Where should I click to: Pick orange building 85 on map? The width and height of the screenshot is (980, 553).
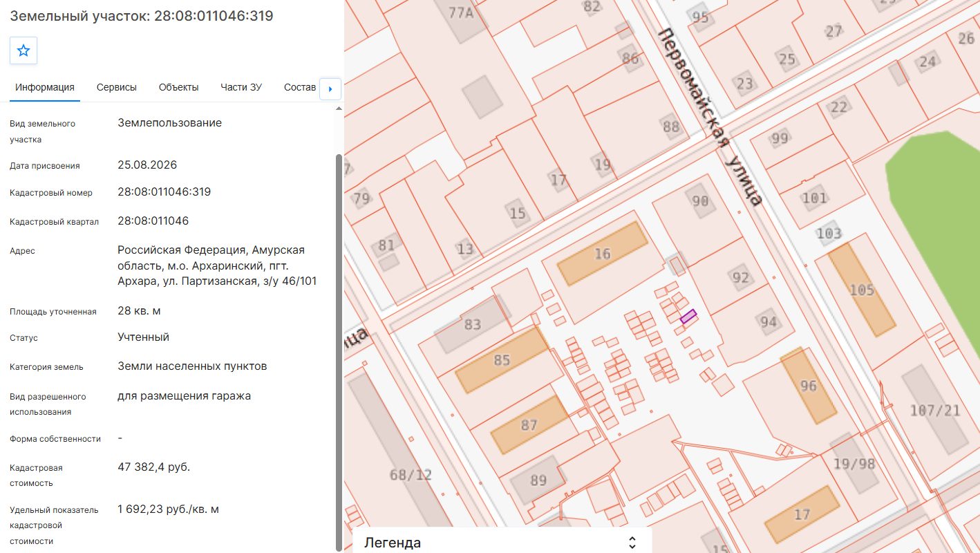pyautogui.click(x=502, y=359)
